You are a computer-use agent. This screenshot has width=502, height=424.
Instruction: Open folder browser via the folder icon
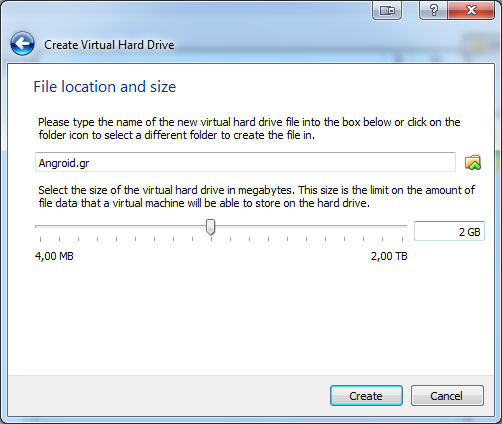point(473,162)
